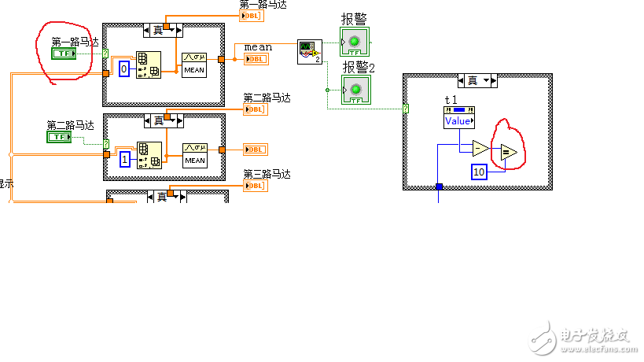This screenshot has height=362, width=644.
Task: Go to next case in first case structure
Action: 179,30
